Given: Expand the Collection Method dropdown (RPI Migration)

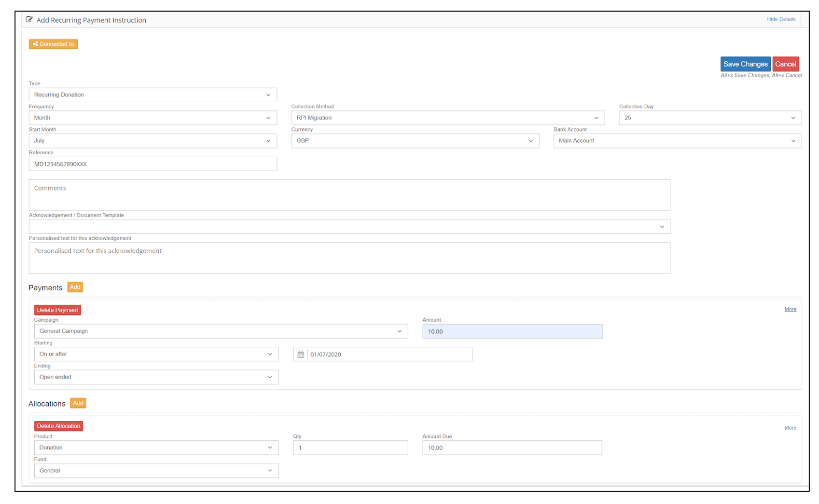Looking at the screenshot, I should pos(448,118).
